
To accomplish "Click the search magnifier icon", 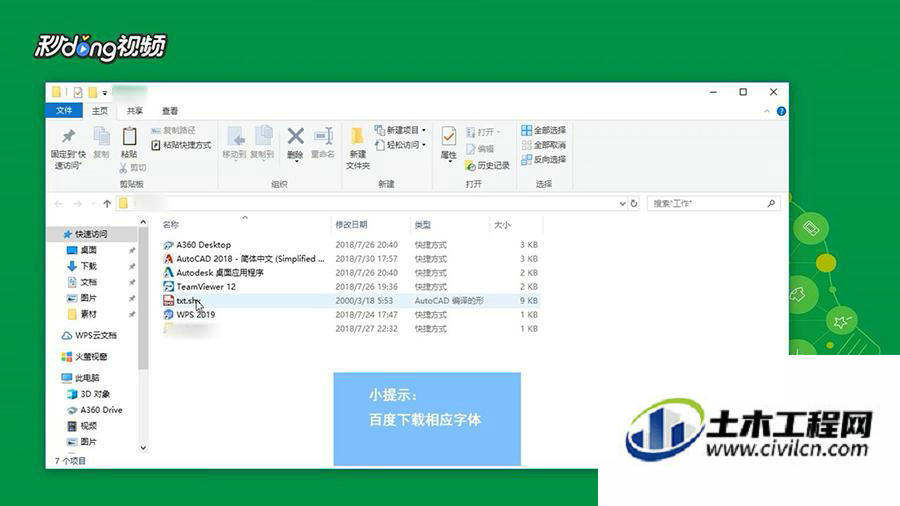I will (x=771, y=203).
